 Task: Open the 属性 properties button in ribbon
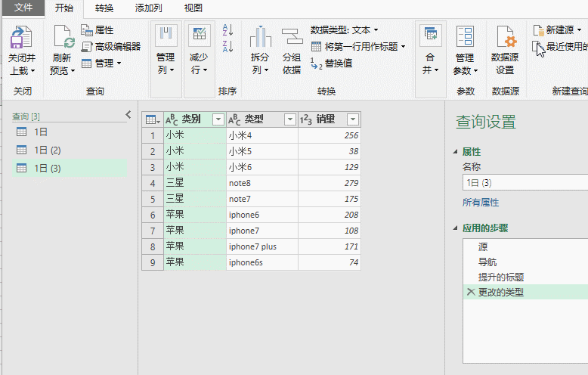point(97,30)
